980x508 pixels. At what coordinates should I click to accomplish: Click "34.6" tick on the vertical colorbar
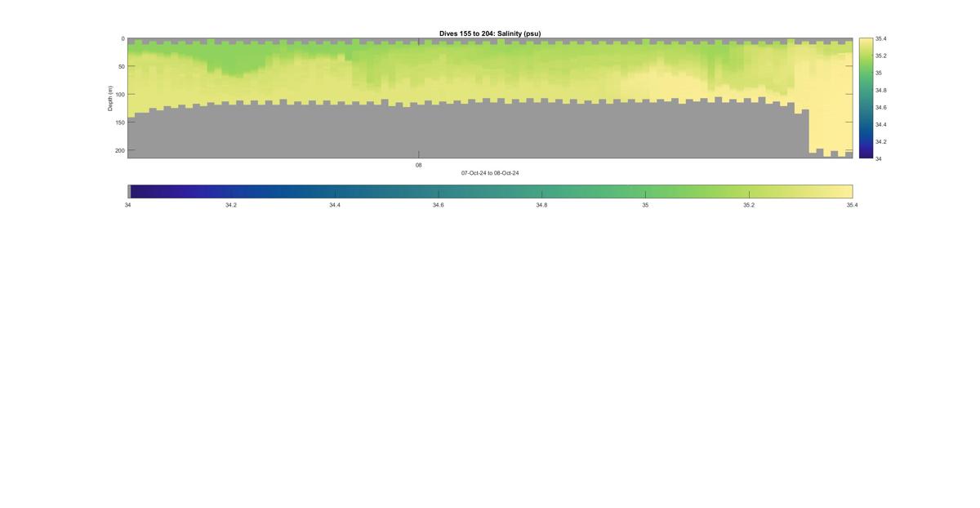click(x=880, y=107)
